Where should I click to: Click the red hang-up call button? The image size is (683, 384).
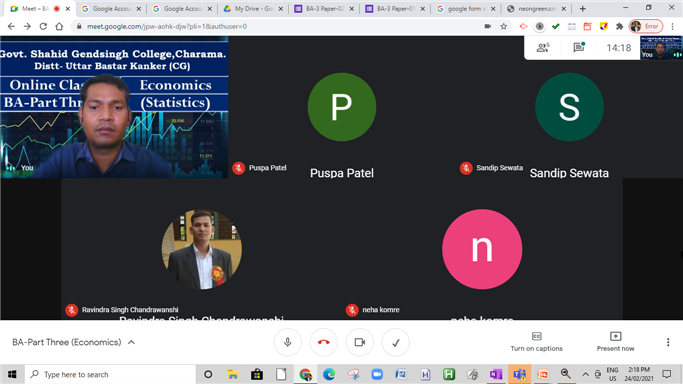[x=324, y=342]
